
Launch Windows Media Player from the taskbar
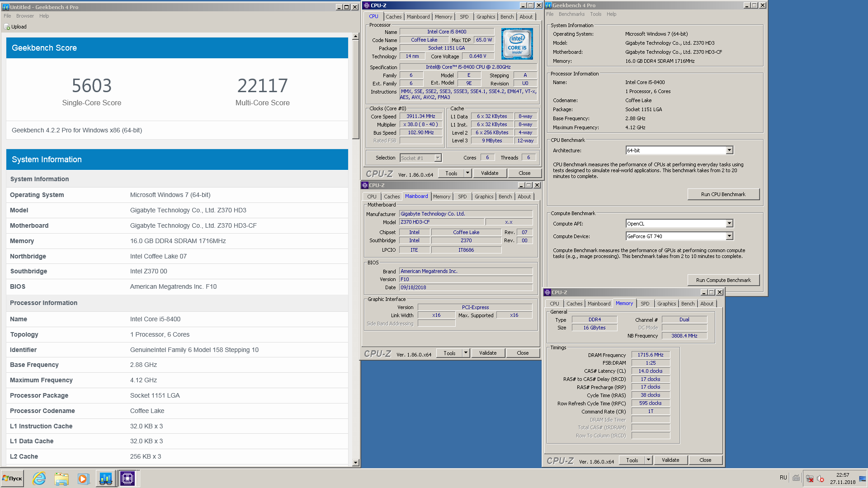click(83, 479)
